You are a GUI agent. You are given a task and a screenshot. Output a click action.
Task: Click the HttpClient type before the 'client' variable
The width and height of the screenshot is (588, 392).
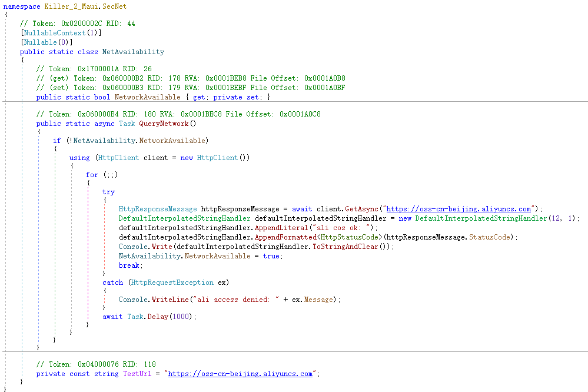tap(118, 158)
